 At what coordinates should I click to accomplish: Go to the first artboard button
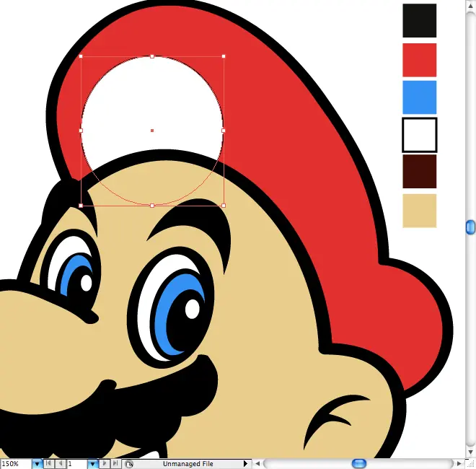coord(49,463)
